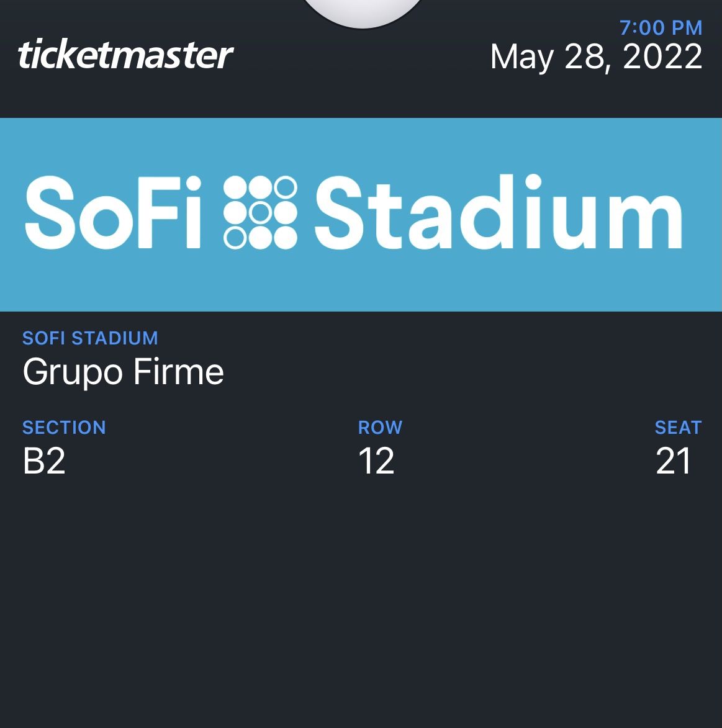Tap the white circle at top edge
722x728 pixels.
tap(363, 11)
